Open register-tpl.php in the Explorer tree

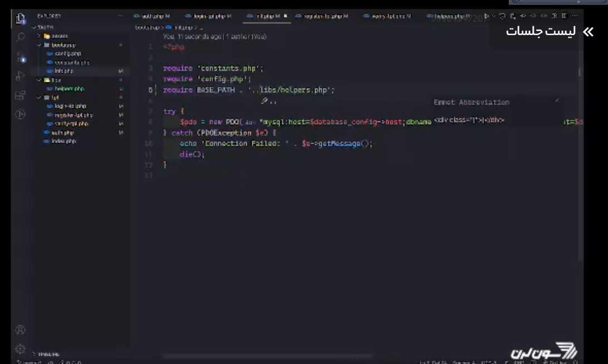pyautogui.click(x=73, y=115)
